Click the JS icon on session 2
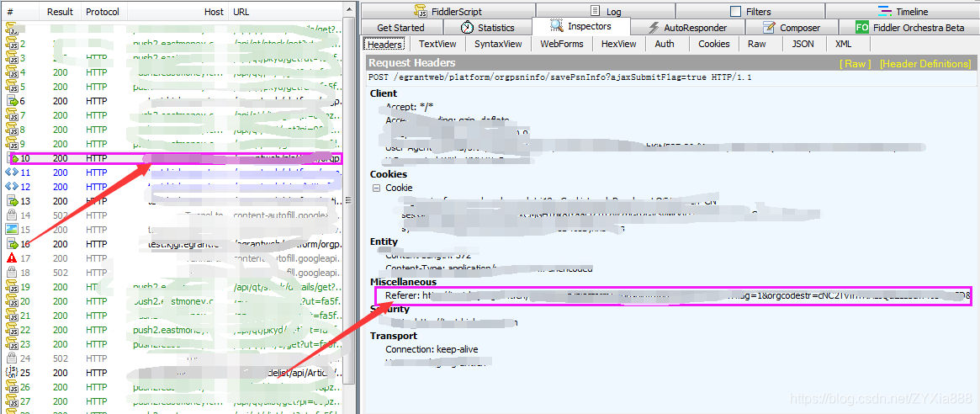This screenshot has height=414, width=980. tap(11, 43)
